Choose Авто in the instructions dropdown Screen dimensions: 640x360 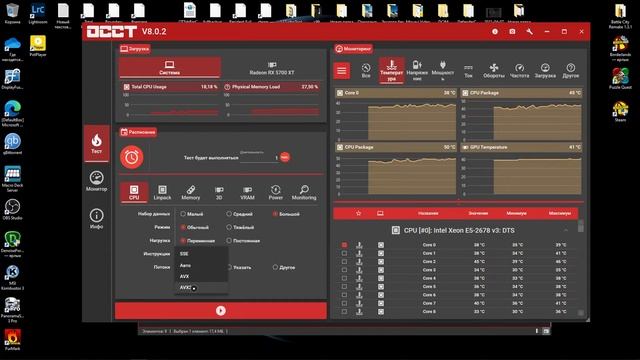[201, 265]
